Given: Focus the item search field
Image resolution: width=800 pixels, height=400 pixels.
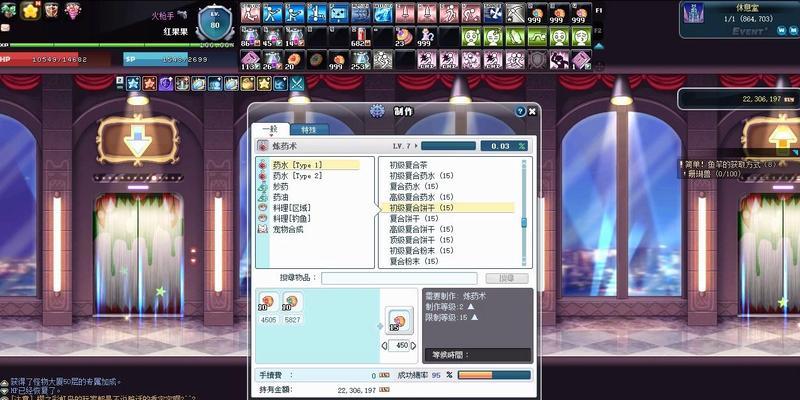Looking at the screenshot, I should (x=399, y=278).
